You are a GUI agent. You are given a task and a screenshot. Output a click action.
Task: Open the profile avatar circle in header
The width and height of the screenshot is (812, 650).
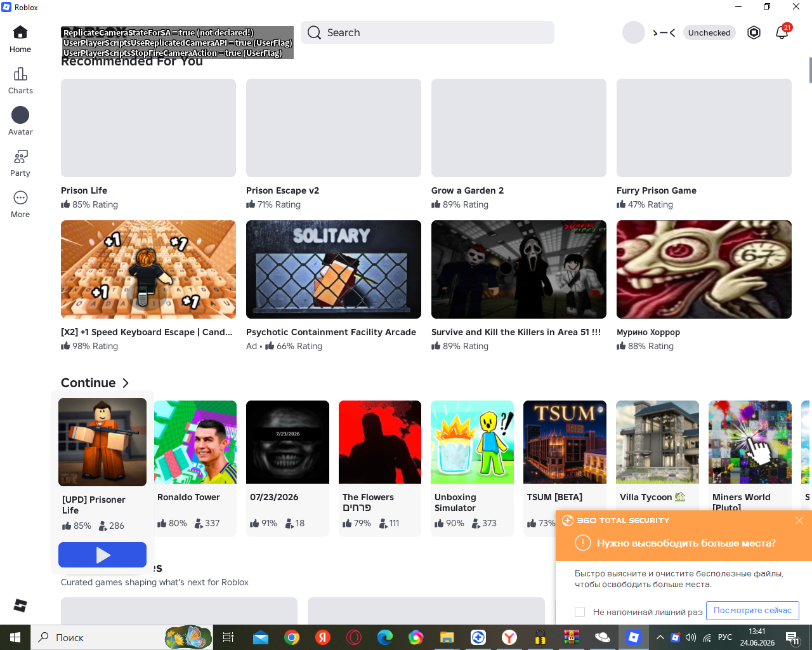[633, 32]
